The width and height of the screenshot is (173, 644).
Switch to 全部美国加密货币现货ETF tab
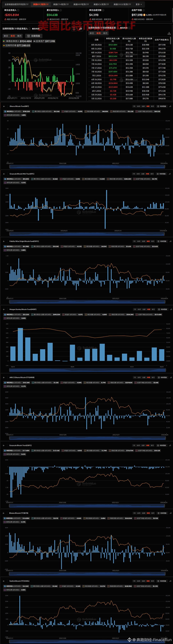pyautogui.click(x=16, y=4)
